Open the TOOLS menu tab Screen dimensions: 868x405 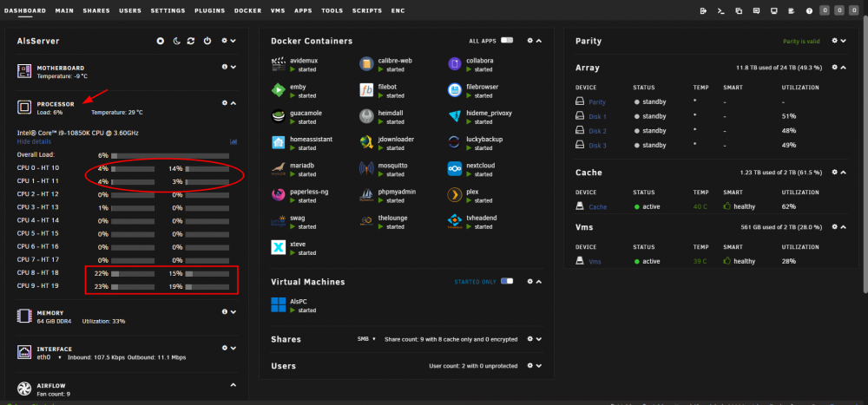pos(332,10)
